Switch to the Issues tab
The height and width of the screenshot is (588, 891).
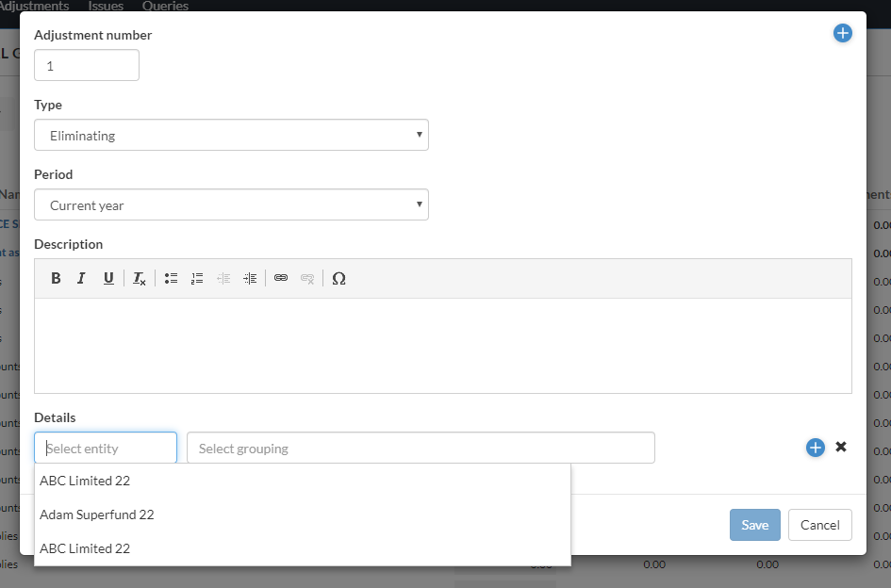(106, 6)
